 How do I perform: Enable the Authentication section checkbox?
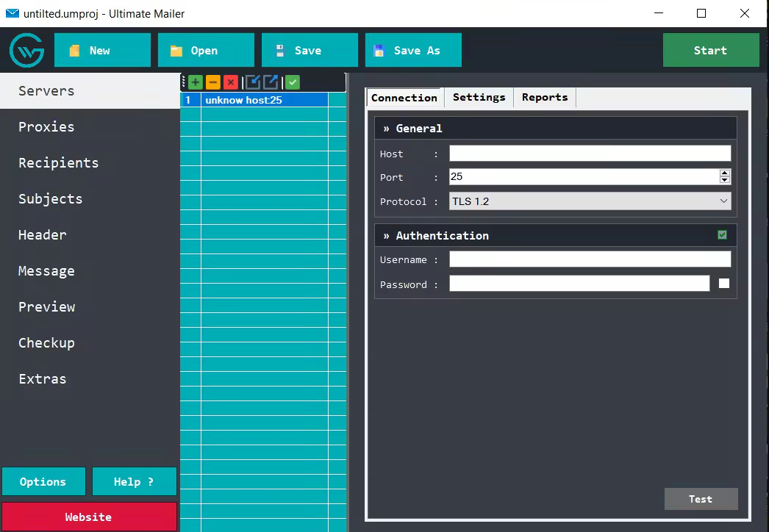point(721,234)
